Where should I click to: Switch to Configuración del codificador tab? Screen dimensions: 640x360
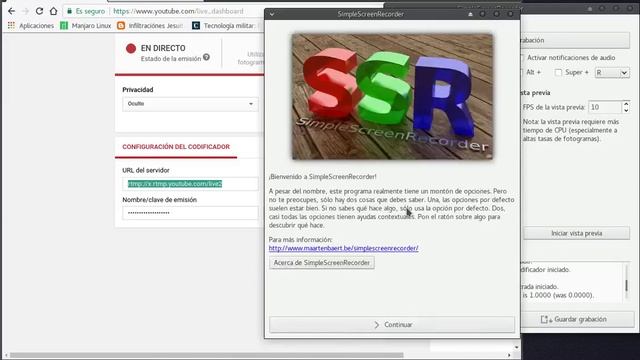click(176, 147)
